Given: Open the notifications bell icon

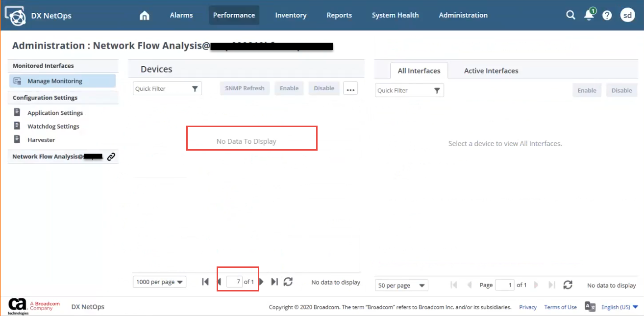Looking at the screenshot, I should coord(589,15).
